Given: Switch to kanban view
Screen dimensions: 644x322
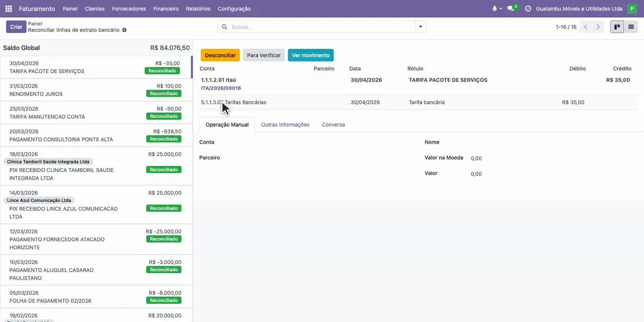Looking at the screenshot, I should [x=617, y=27].
